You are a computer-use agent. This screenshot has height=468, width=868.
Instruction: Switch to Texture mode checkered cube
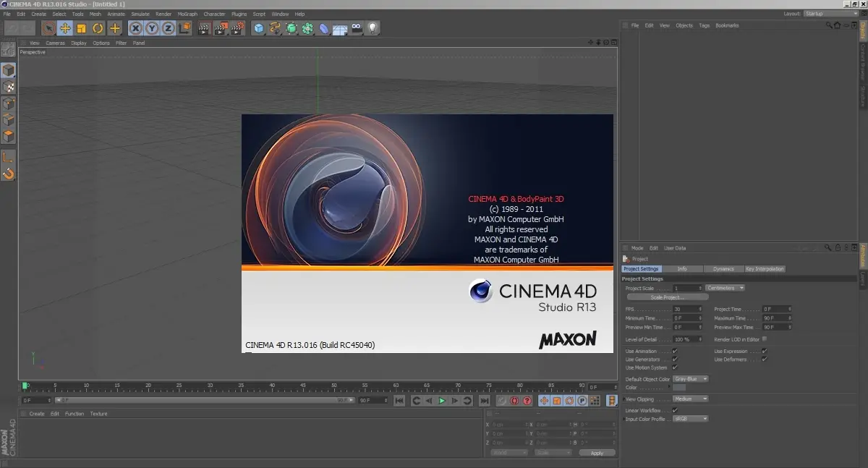8,87
